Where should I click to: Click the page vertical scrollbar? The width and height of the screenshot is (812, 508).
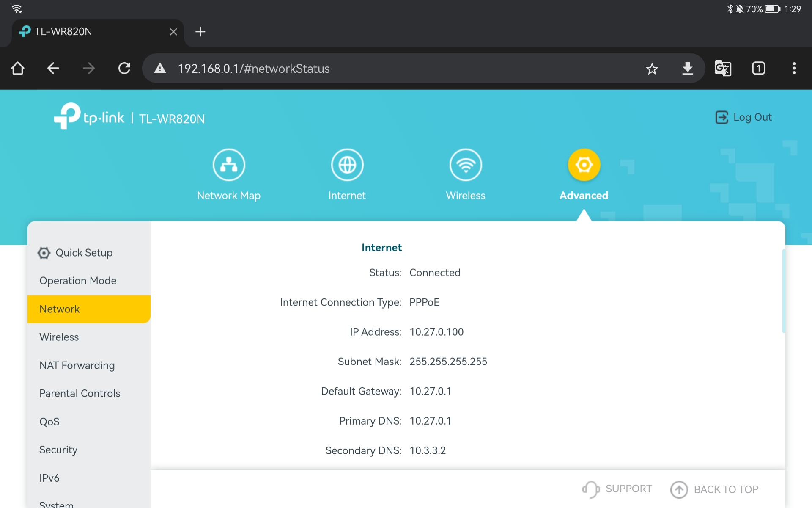pyautogui.click(x=783, y=292)
